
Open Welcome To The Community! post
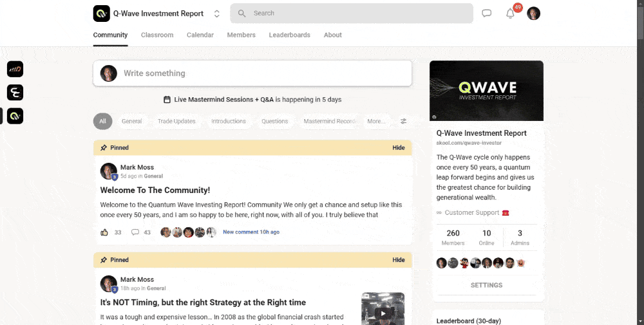(155, 190)
